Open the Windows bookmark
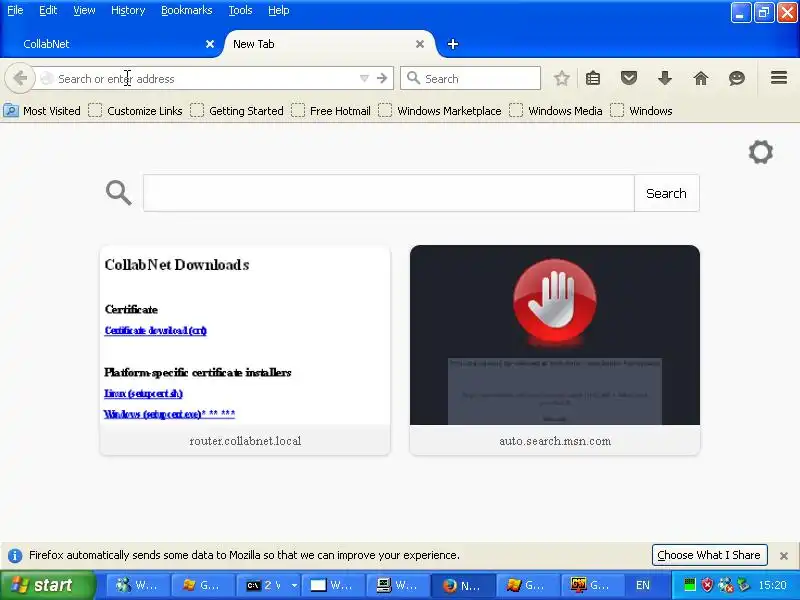The width and height of the screenshot is (800, 600). point(641,111)
